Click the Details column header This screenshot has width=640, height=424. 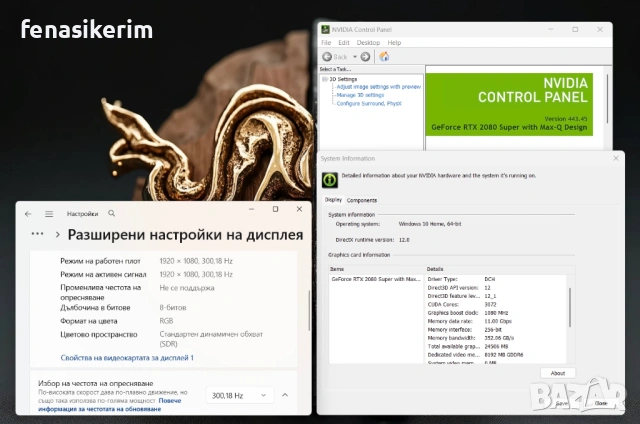pos(500,269)
